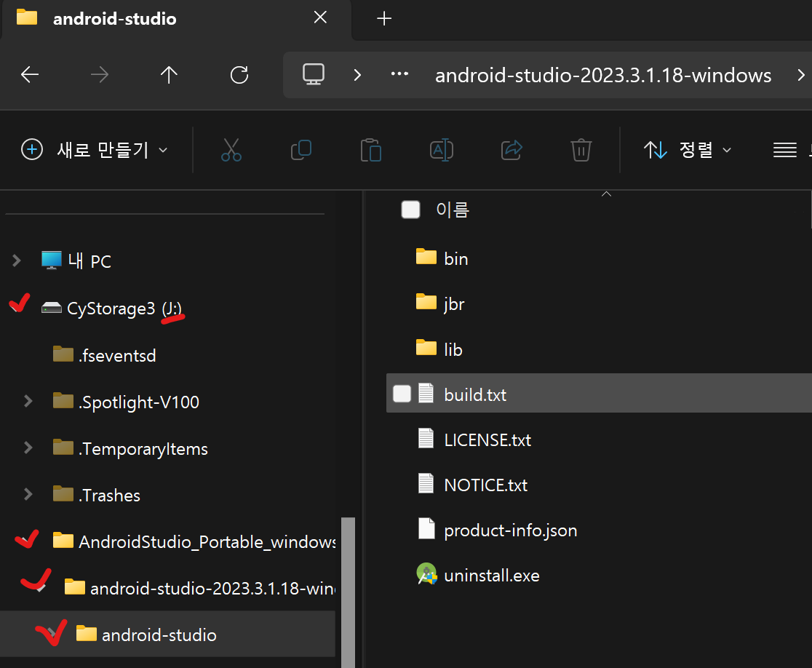The height and width of the screenshot is (668, 812).
Task: Open the 새로 만들기 (New) dropdown
Action: (95, 150)
